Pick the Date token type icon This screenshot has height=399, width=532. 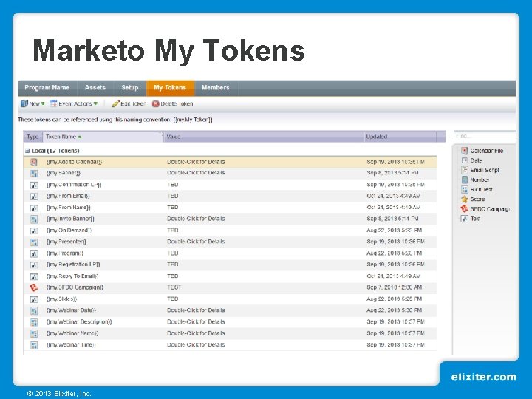click(465, 160)
